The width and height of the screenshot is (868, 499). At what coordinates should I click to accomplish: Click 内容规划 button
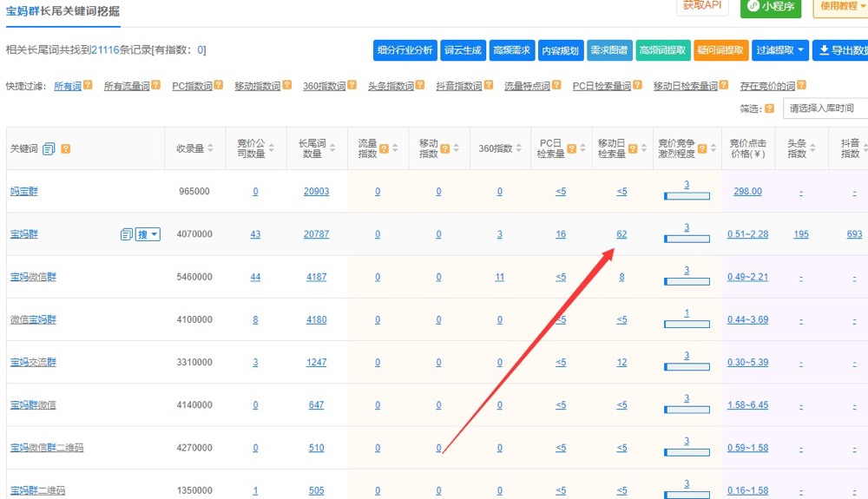560,50
